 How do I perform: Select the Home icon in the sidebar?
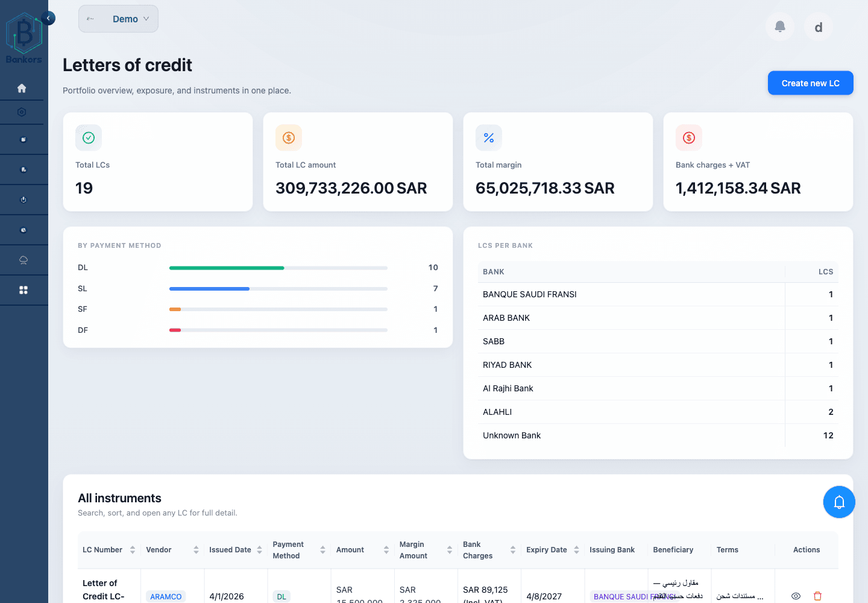pos(22,87)
